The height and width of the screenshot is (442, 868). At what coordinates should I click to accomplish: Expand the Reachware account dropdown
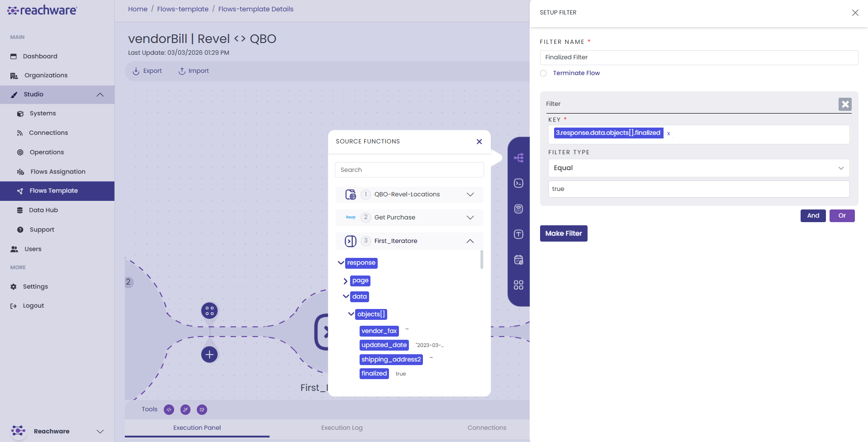[100, 432]
